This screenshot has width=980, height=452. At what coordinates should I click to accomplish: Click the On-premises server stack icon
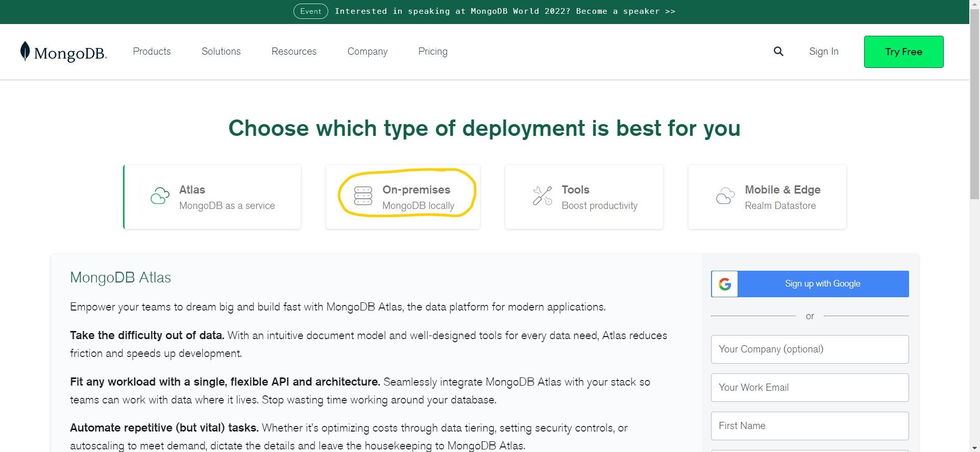click(x=363, y=196)
